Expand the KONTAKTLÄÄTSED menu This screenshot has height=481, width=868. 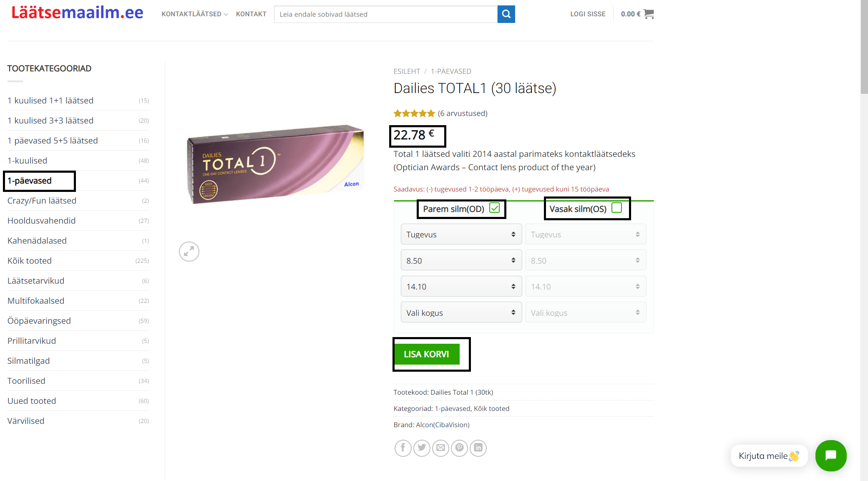coord(195,14)
